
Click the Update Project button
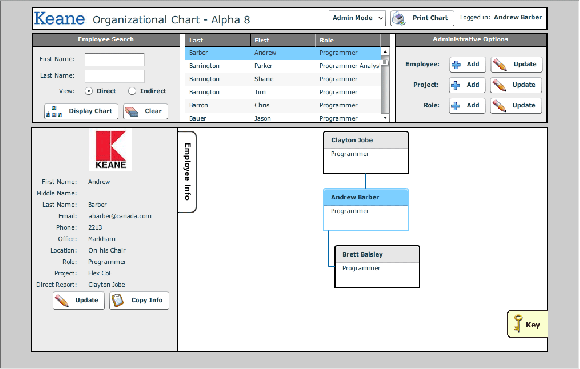[x=517, y=85]
